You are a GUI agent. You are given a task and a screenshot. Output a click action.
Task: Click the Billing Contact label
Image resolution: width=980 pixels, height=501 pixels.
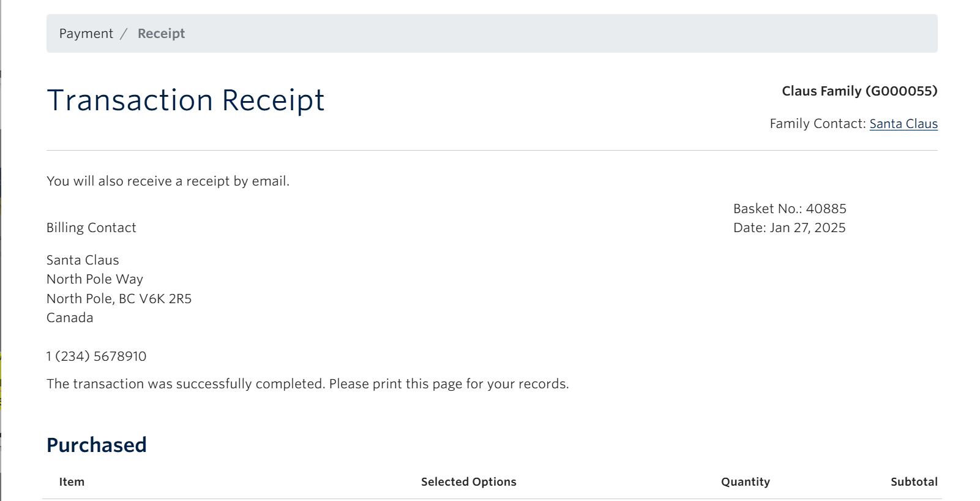[x=91, y=227]
